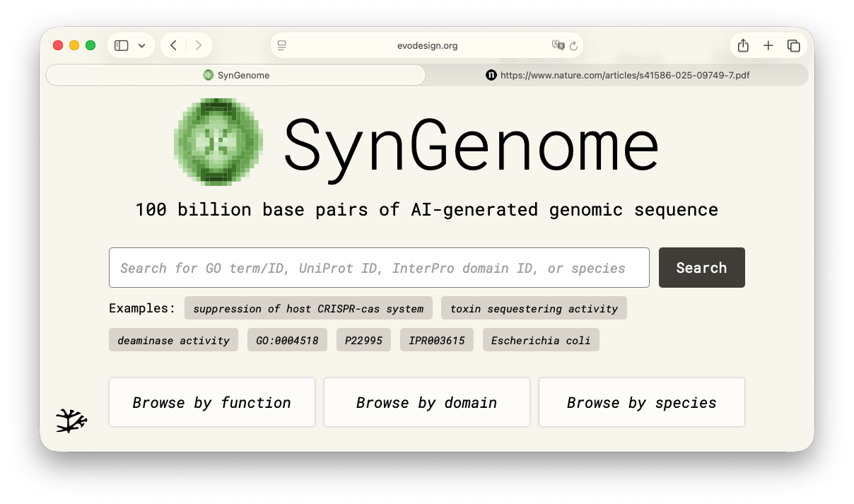
Task: Select example 'deaminase activity'
Action: pyautogui.click(x=173, y=340)
